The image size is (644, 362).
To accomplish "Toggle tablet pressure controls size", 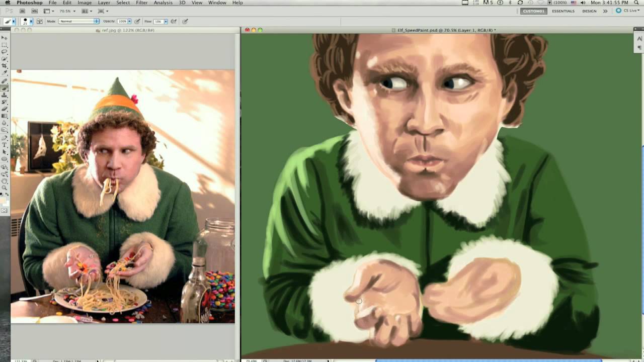I will (185, 21).
